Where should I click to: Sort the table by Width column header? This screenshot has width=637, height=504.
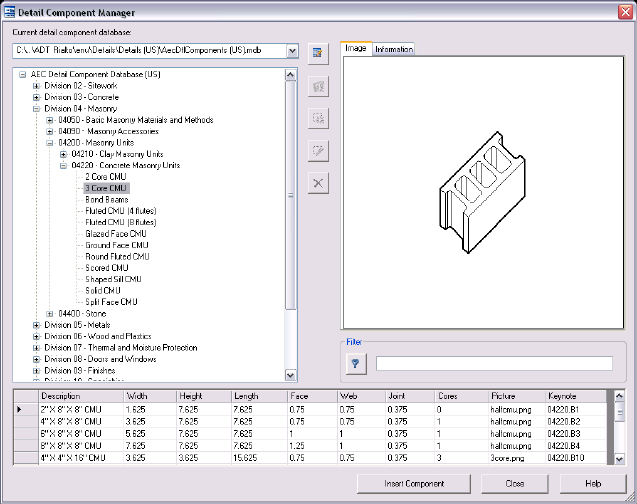pos(149,396)
